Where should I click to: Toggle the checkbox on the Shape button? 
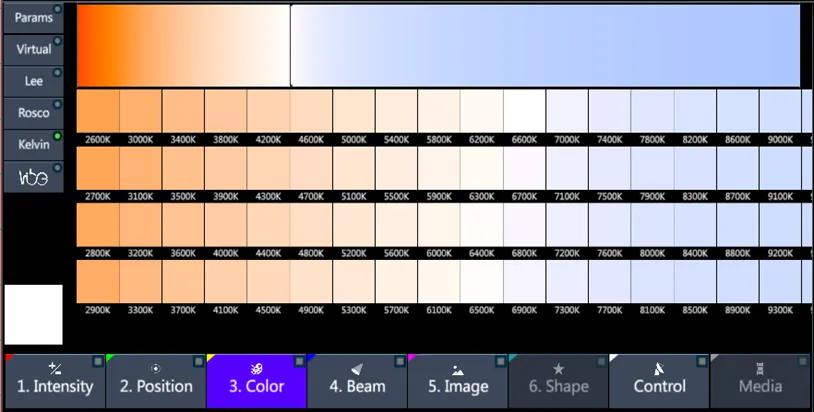[602, 361]
